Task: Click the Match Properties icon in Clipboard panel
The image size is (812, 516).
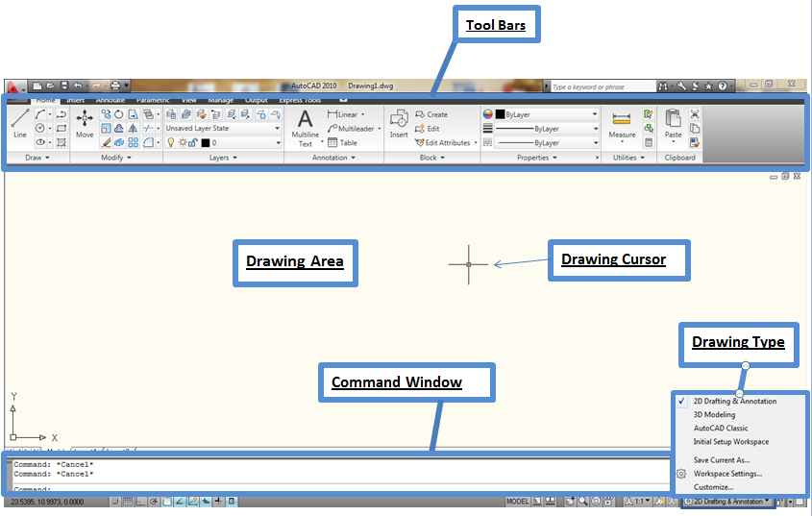Action: [x=695, y=142]
